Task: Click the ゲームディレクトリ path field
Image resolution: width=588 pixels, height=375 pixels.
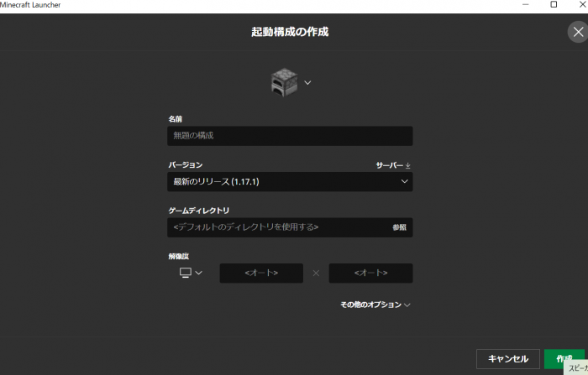Action: tap(277, 227)
